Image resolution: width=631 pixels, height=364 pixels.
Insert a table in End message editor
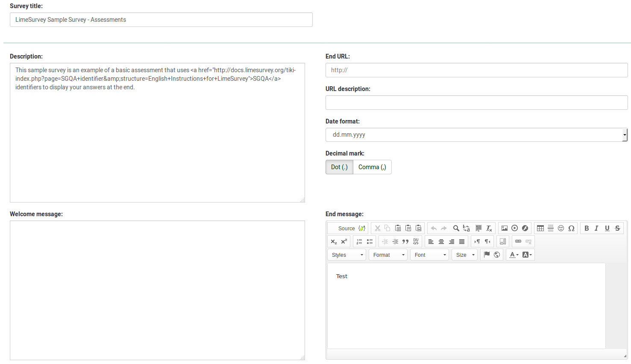[540, 228]
